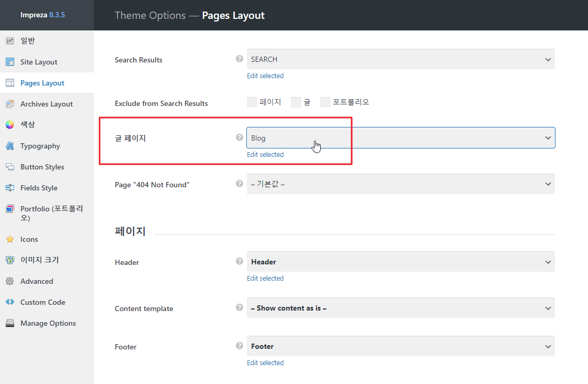Image resolution: width=588 pixels, height=384 pixels.
Task: Open the 색상 section
Action: pyautogui.click(x=47, y=125)
